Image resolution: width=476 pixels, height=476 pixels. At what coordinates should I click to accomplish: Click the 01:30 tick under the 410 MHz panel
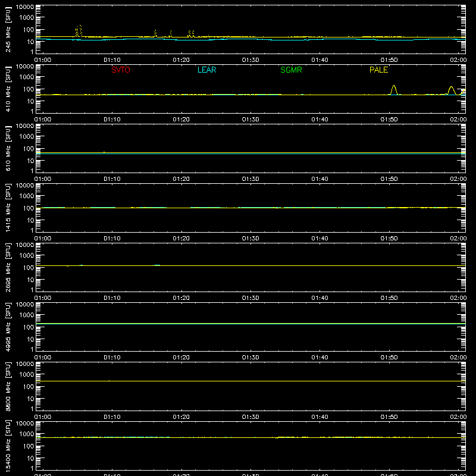tap(250, 120)
